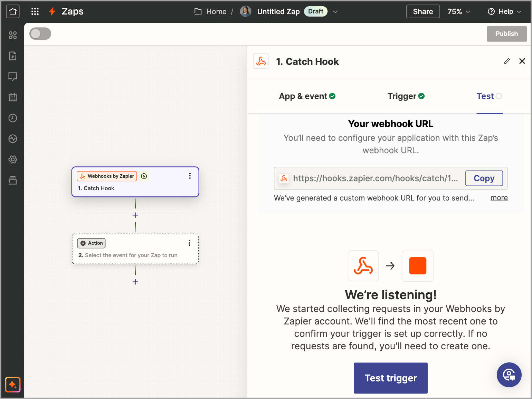Click the Draft status badge
Image resolution: width=532 pixels, height=399 pixels.
[316, 11]
